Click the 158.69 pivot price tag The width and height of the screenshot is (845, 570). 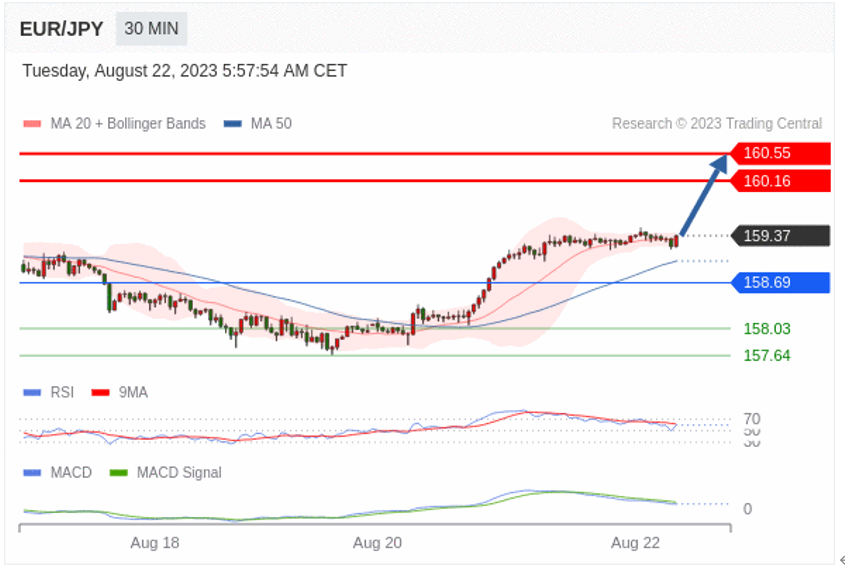click(780, 282)
